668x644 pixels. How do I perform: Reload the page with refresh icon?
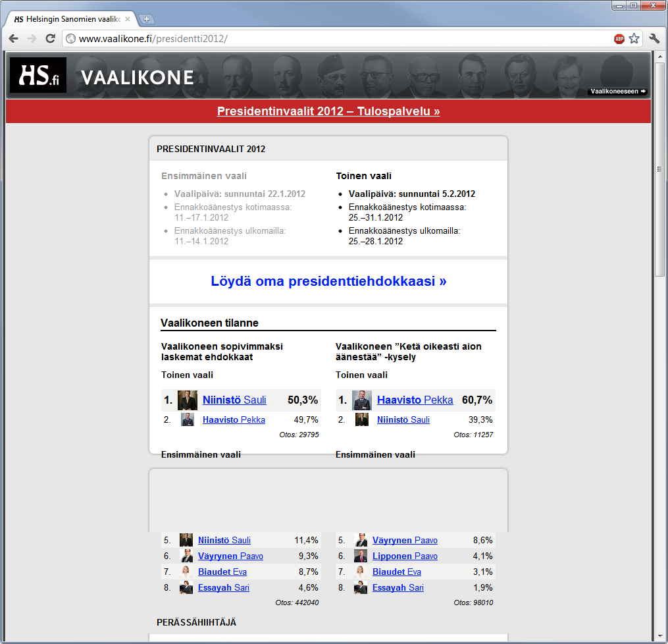(50, 39)
